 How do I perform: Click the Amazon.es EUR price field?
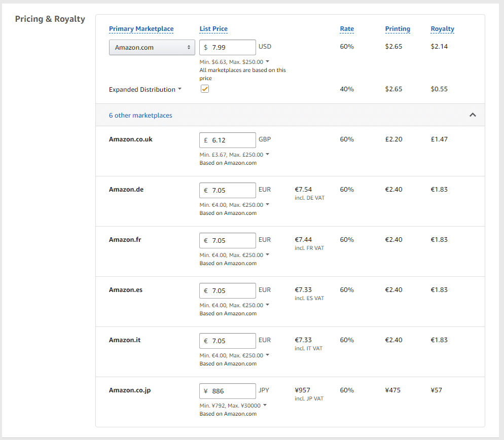click(x=228, y=290)
